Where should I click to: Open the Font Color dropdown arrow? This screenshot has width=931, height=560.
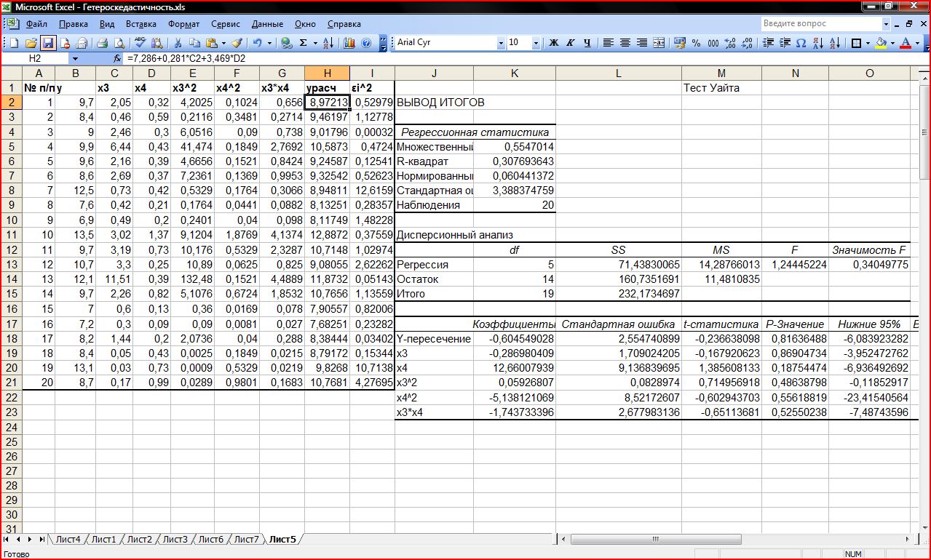point(917,43)
